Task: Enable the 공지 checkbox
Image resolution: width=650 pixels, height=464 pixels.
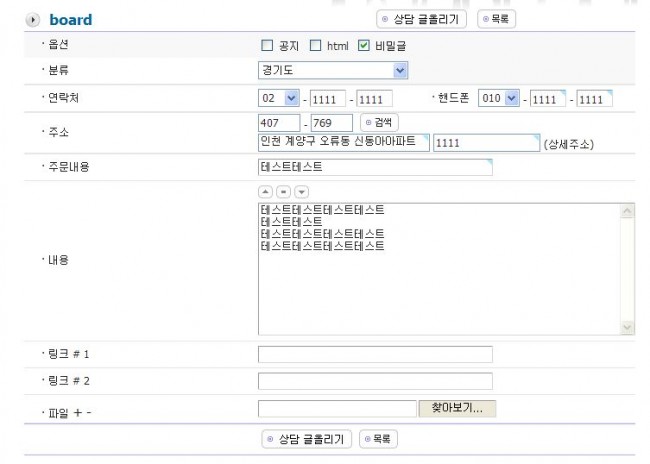Action: coord(267,45)
